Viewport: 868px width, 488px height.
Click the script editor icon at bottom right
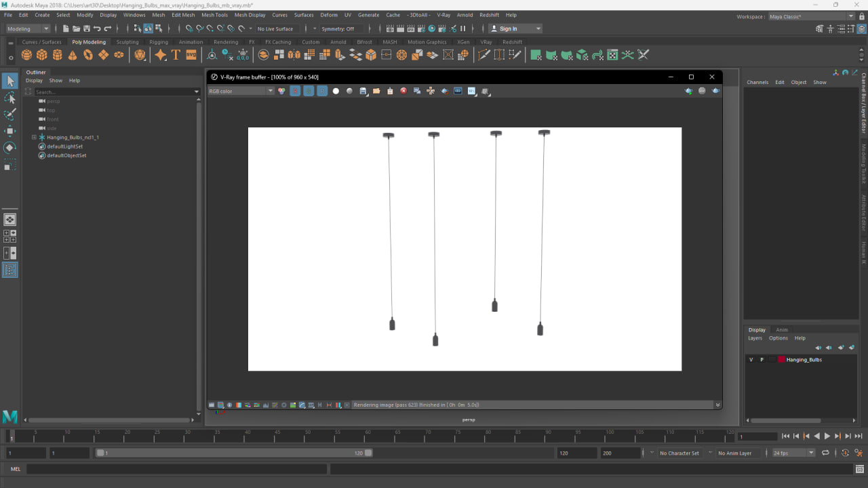coord(859,469)
